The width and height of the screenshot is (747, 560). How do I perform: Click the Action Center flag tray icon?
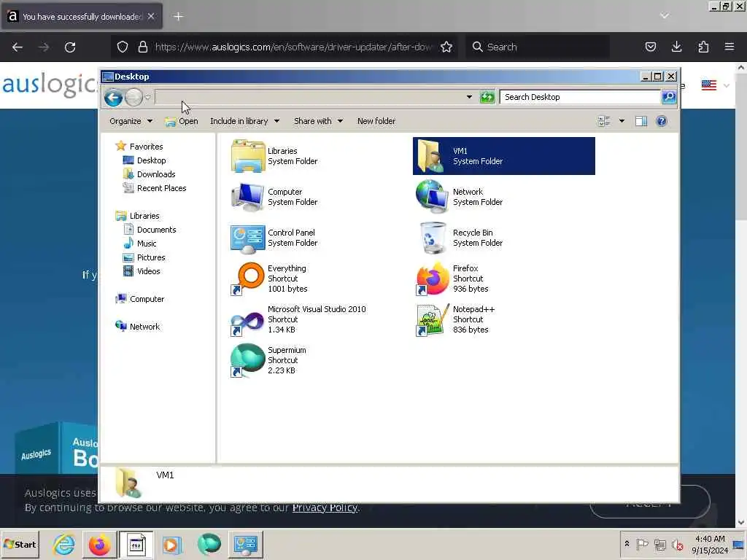642,544
